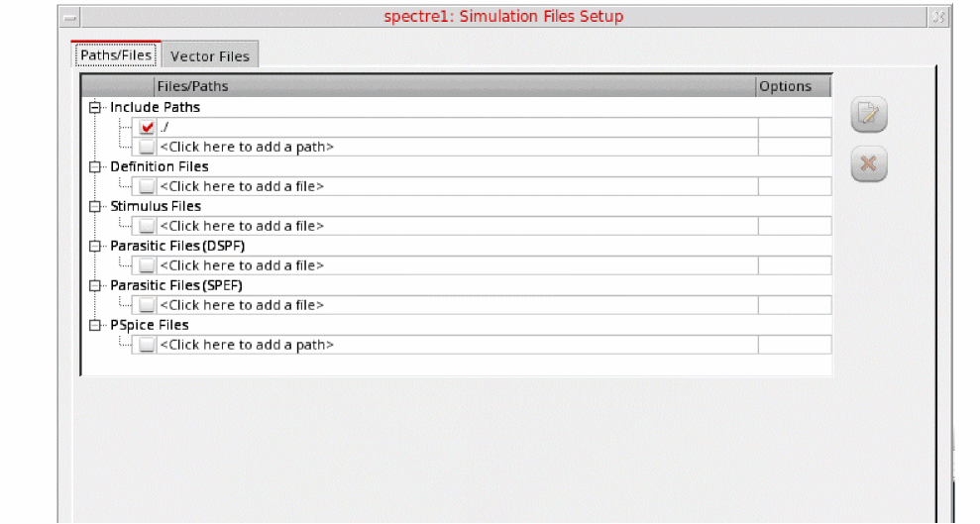Open the window menu icon in title bar
The image size is (980, 524).
tap(68, 18)
